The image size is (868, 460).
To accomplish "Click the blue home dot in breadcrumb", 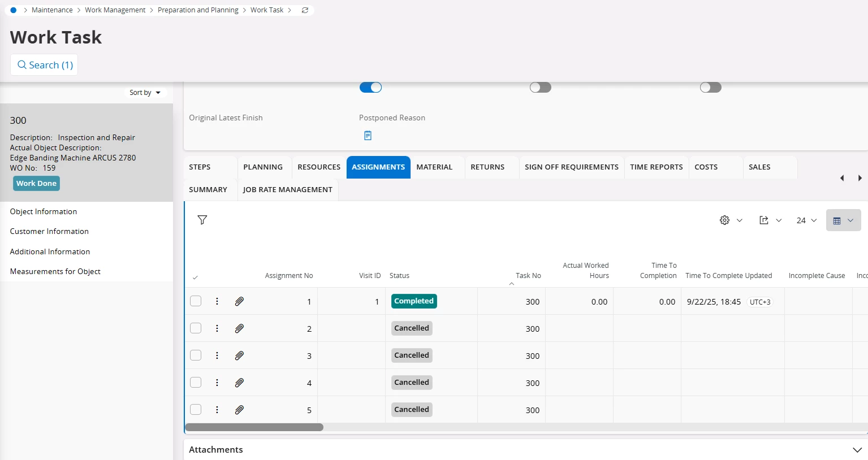I will 14,10.
